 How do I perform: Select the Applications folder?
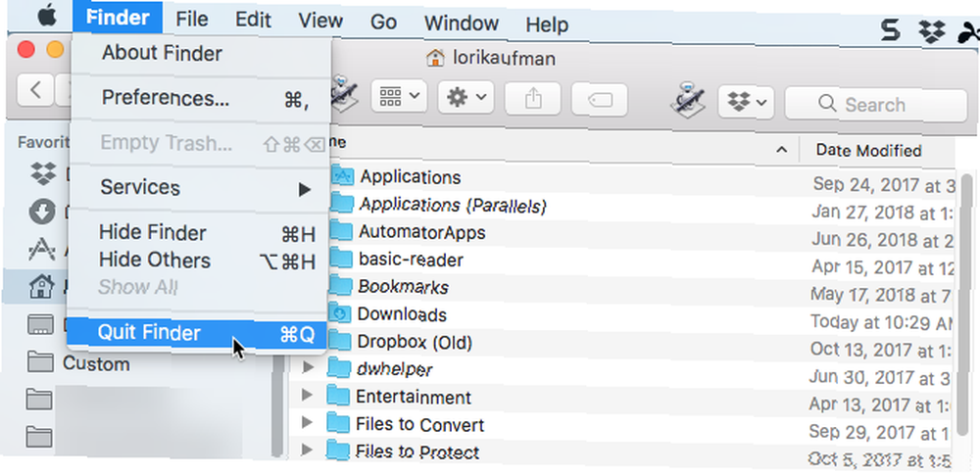[411, 177]
